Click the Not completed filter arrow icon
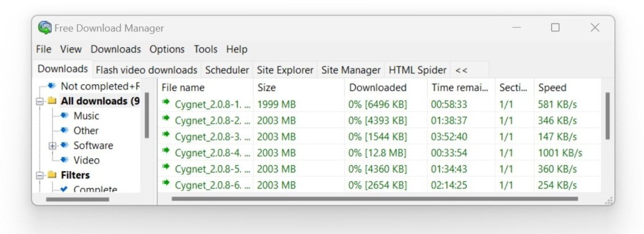 pos(52,86)
